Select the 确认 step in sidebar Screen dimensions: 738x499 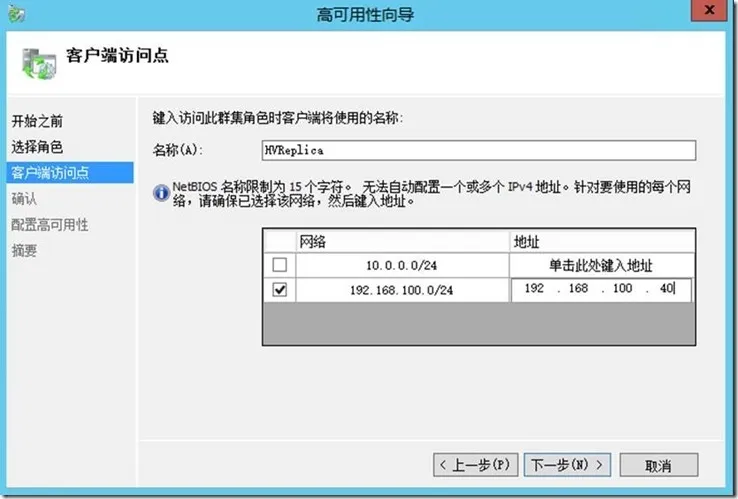24,199
